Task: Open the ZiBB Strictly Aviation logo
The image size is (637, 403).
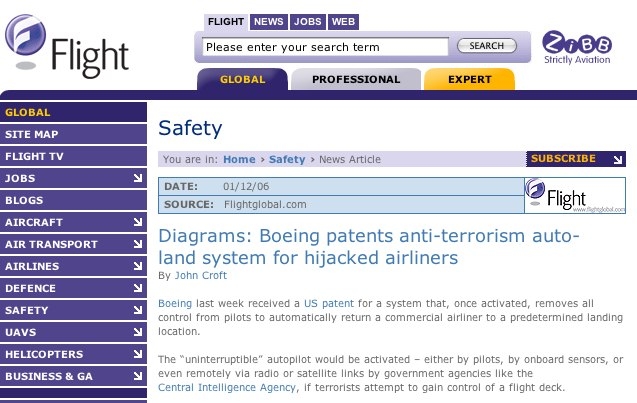Action: tap(577, 48)
